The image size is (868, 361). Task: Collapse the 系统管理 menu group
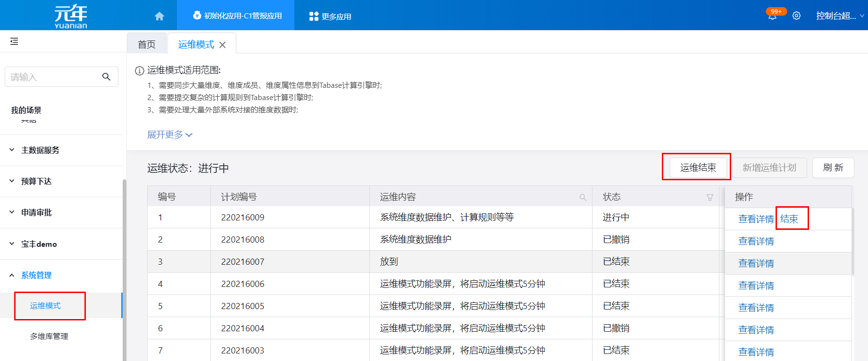(x=36, y=275)
